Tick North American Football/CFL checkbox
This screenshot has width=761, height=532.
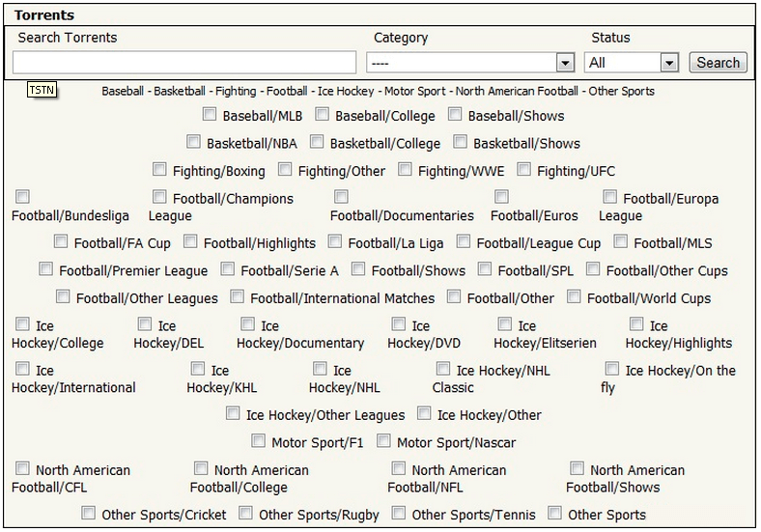(22, 468)
